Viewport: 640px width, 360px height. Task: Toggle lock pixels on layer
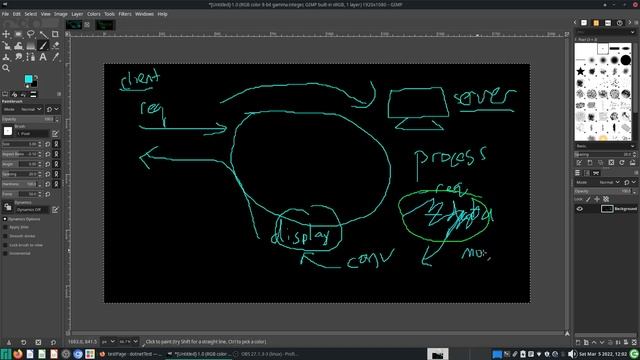pos(588,199)
